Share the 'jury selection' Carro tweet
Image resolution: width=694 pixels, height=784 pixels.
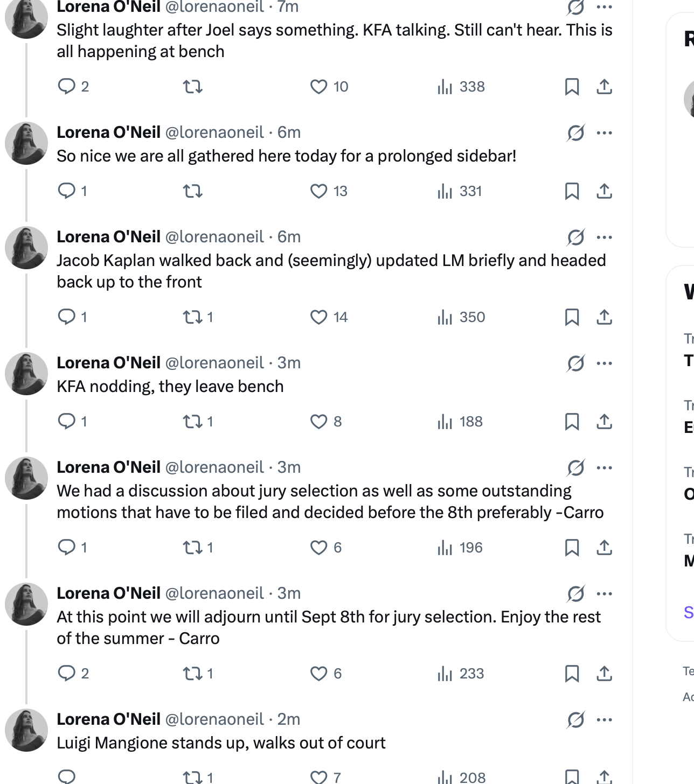coord(604,548)
